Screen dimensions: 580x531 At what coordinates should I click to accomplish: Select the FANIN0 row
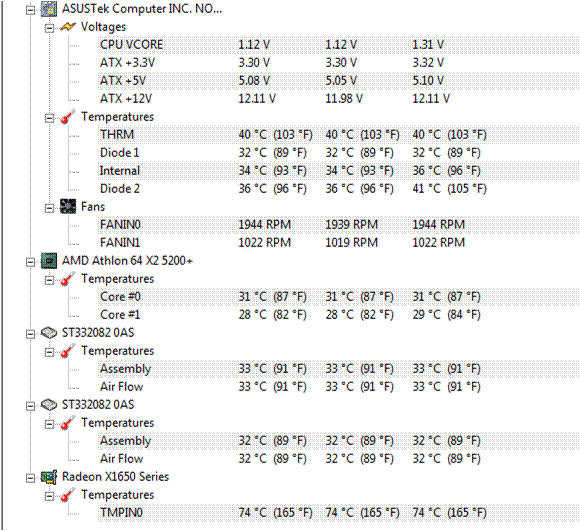click(338, 224)
